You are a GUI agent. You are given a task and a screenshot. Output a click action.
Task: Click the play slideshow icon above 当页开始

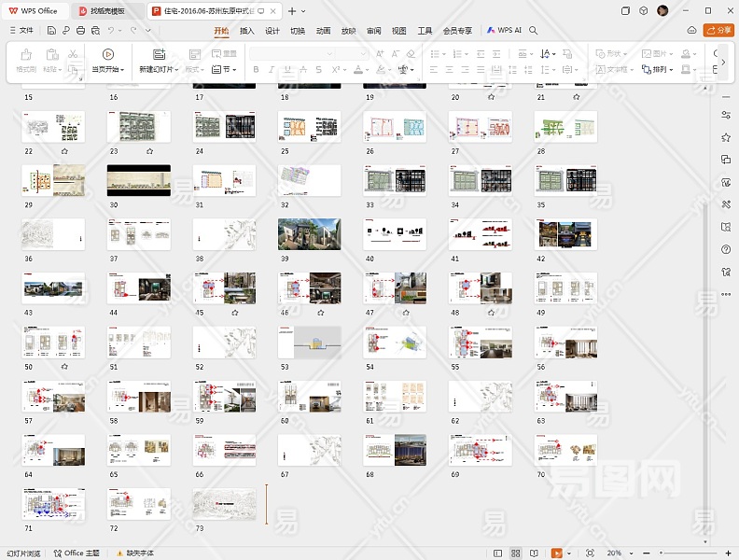pos(107,54)
